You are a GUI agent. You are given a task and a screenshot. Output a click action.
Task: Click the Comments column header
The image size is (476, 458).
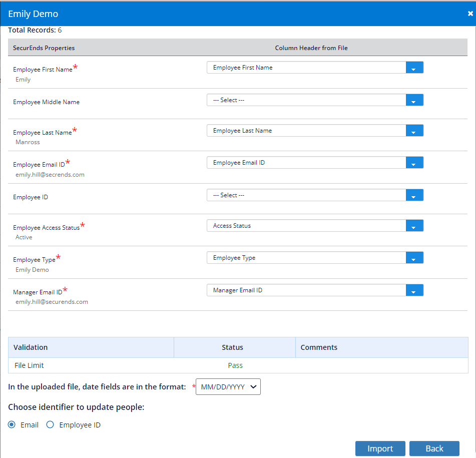381,347
